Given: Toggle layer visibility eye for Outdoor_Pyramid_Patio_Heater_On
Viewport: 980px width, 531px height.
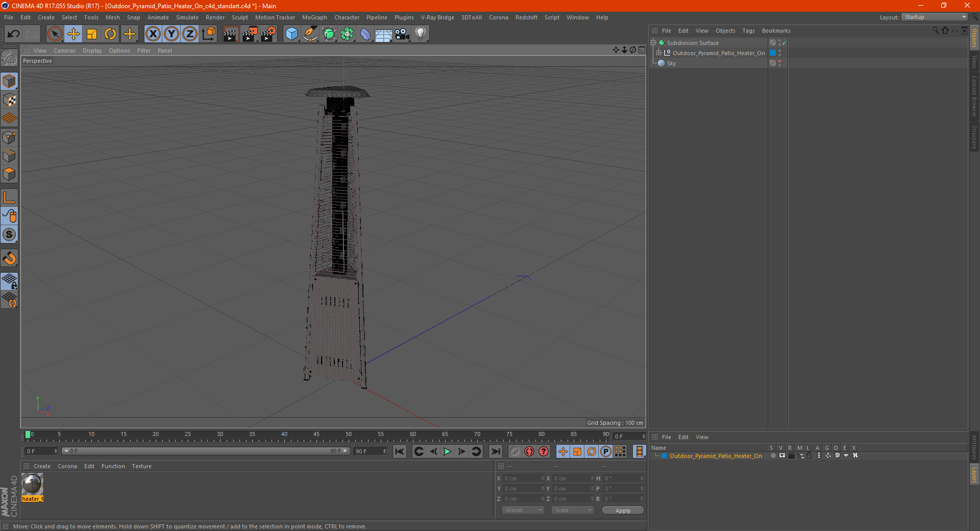Looking at the screenshot, I should click(x=781, y=456).
